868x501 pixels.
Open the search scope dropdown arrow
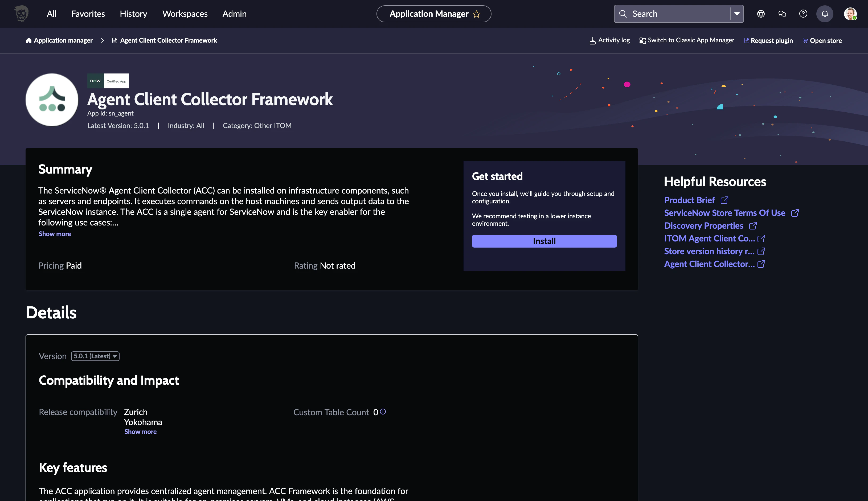point(737,14)
